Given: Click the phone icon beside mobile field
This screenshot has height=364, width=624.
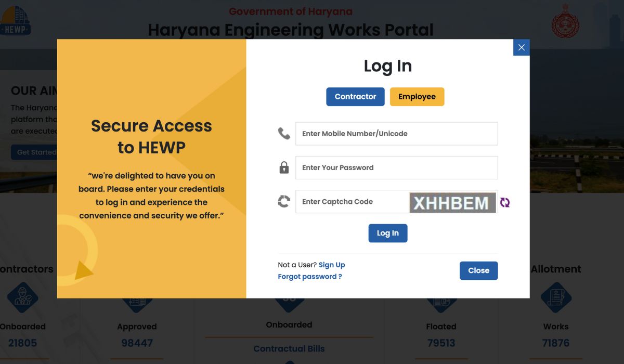Looking at the screenshot, I should point(283,133).
